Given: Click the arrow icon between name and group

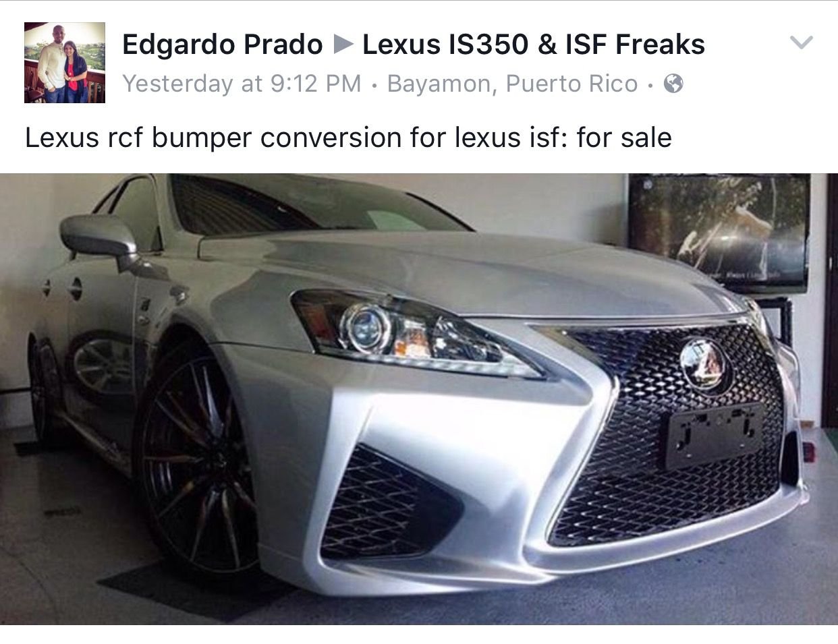Looking at the screenshot, I should click(343, 45).
